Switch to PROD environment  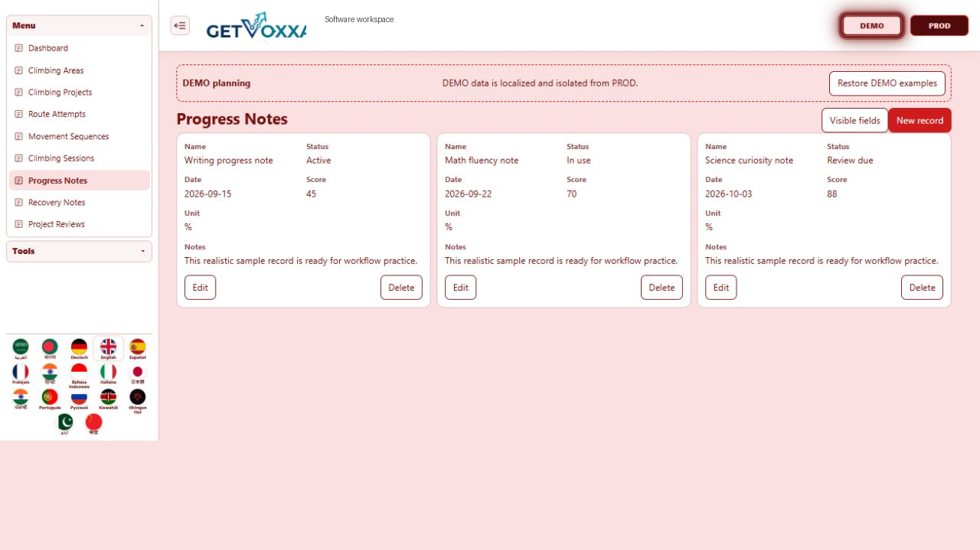click(x=939, y=25)
